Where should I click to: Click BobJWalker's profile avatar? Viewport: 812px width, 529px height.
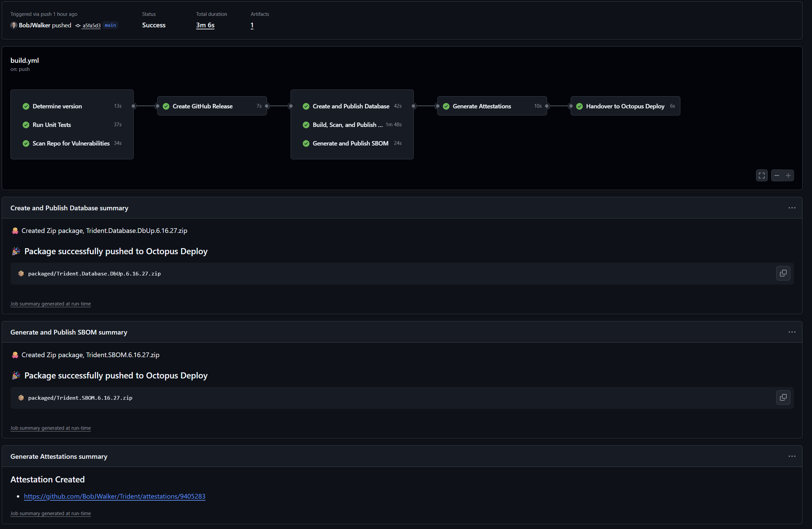click(x=13, y=25)
